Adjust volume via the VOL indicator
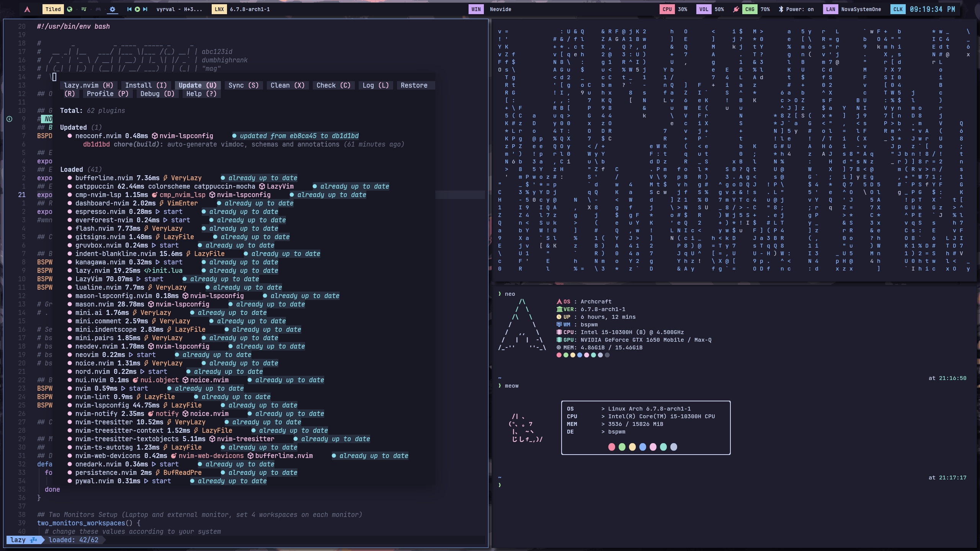This screenshot has width=980, height=551. point(704,9)
